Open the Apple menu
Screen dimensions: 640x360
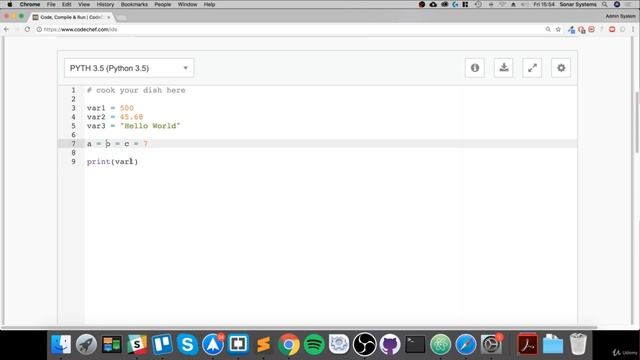[x=10, y=4]
